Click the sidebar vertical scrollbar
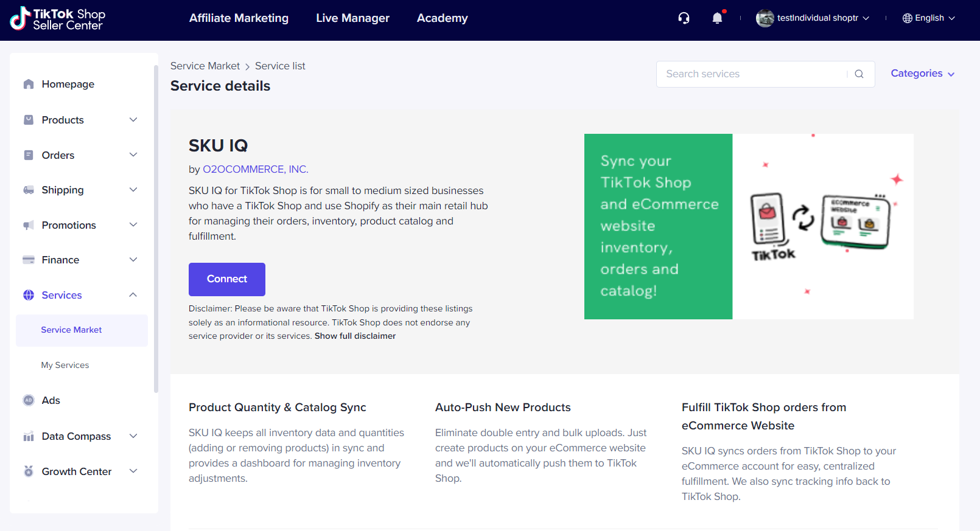 click(x=156, y=228)
